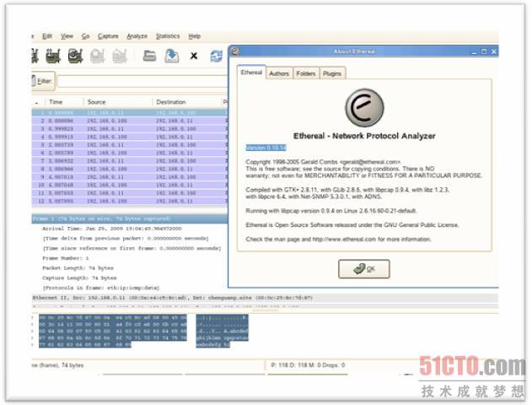The image size is (532, 405).
Task: Open the Capture menu
Action: coord(108,36)
